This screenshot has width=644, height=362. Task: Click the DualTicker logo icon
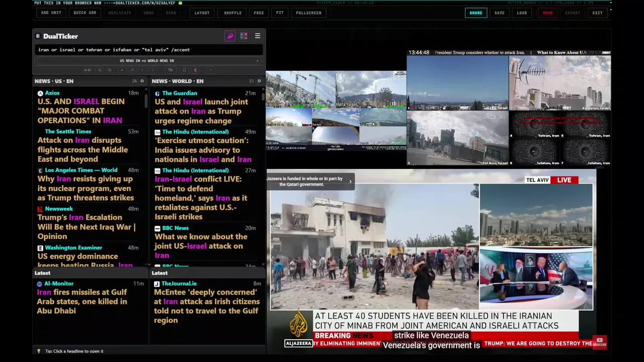(38, 36)
